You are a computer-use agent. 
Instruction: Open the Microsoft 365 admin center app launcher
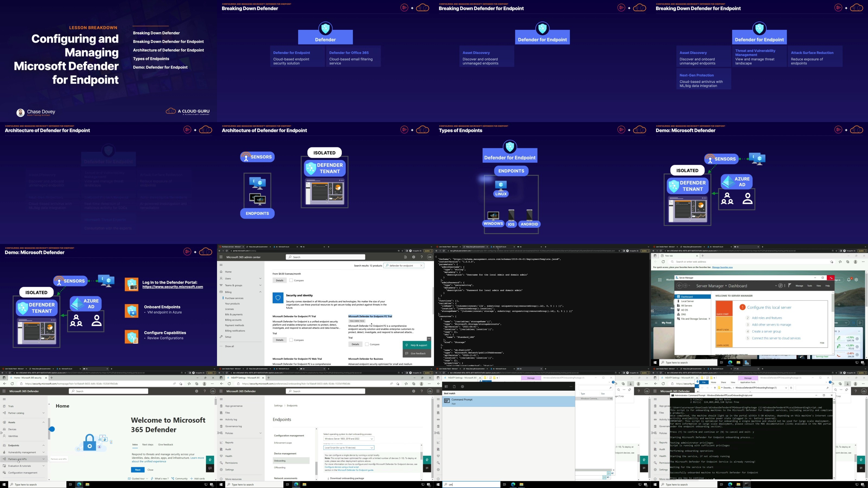pos(221,257)
